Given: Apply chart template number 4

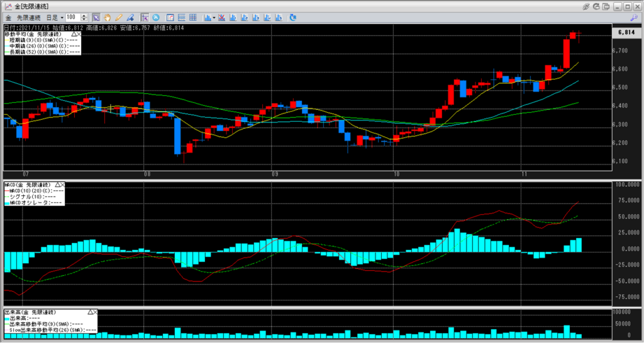Looking at the screenshot, I should [x=267, y=18].
